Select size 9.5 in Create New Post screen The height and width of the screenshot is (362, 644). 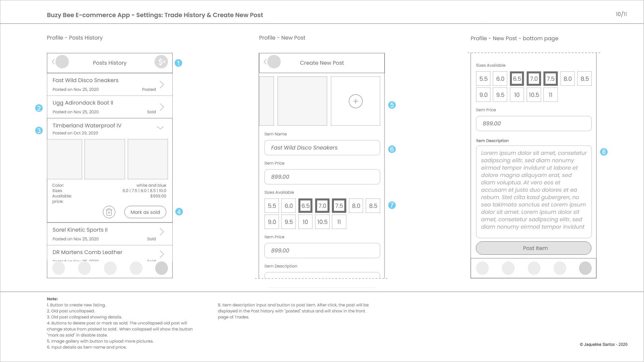coord(289,222)
